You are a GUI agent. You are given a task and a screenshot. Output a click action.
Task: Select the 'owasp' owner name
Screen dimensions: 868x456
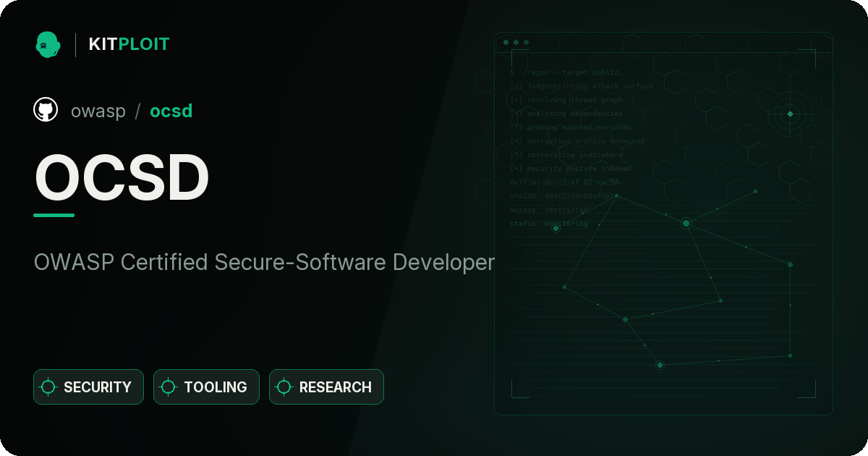(98, 111)
